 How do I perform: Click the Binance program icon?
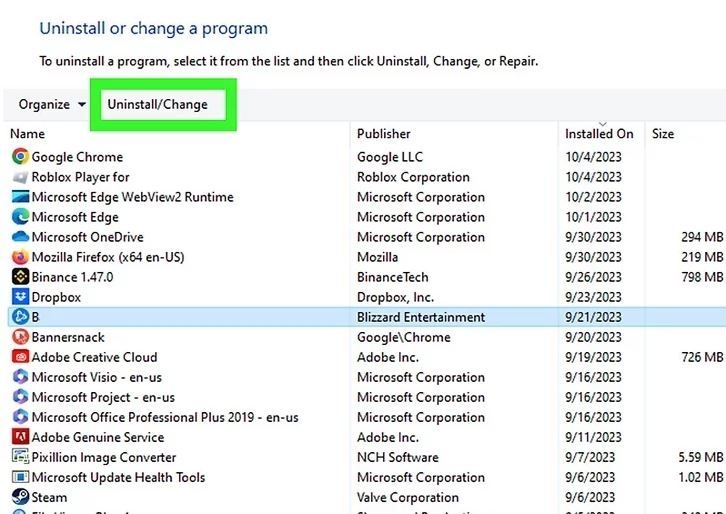[x=20, y=277]
